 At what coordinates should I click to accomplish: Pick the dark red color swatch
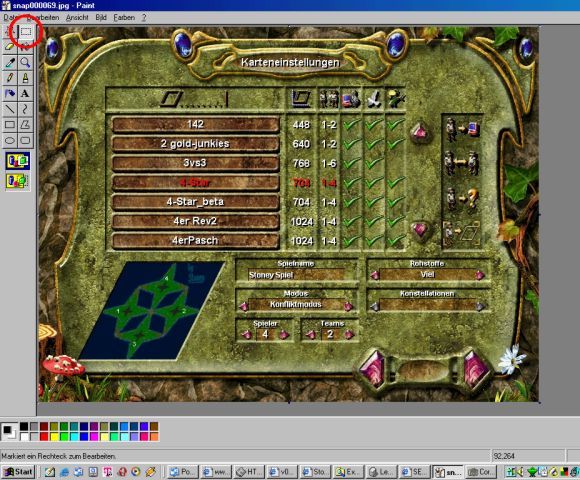point(44,426)
